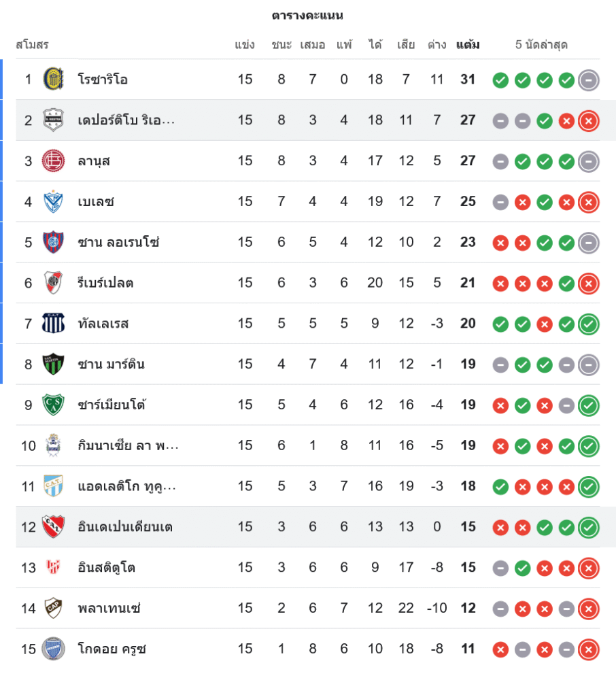616x680 pixels.
Task: Open the ทัลเลเรส team link
Action: (x=103, y=324)
